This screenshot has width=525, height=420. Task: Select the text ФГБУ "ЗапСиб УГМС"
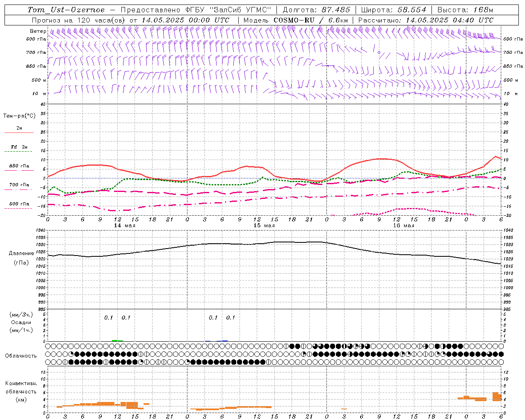(229, 10)
